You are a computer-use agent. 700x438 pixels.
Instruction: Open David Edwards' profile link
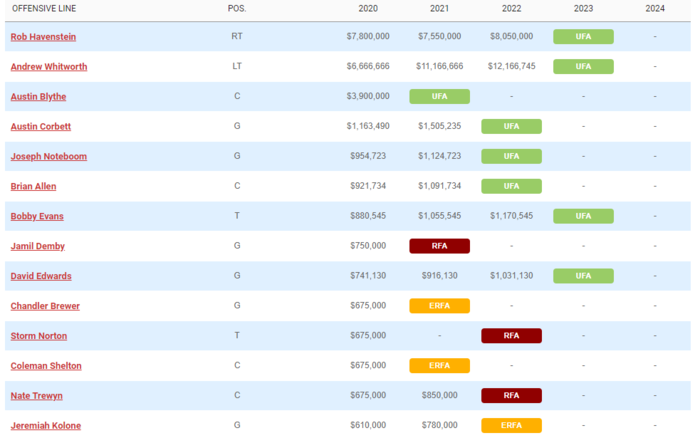click(x=40, y=276)
